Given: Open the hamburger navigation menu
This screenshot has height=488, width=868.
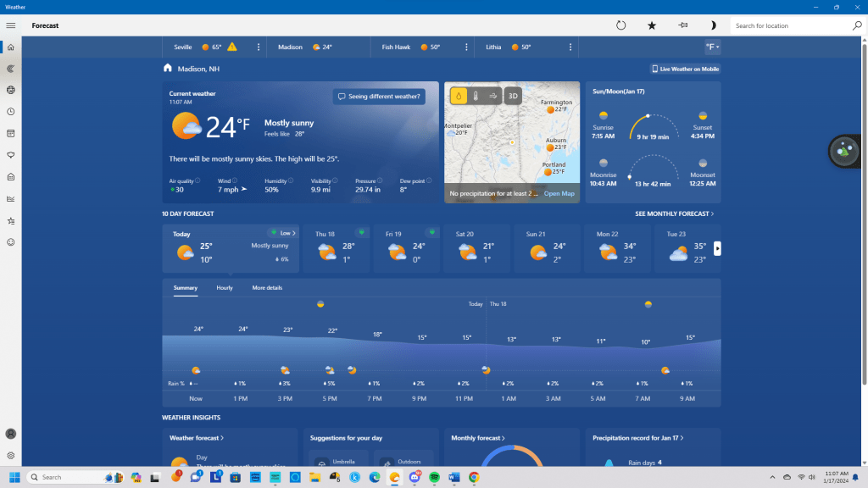Looking at the screenshot, I should tap(11, 25).
